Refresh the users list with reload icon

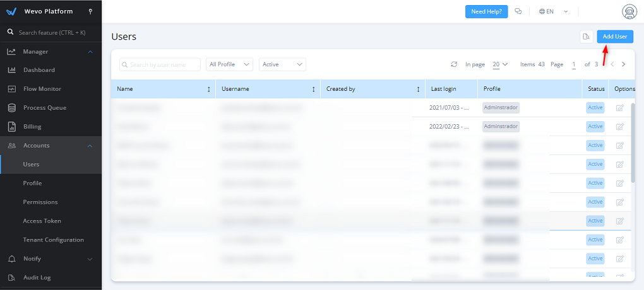pyautogui.click(x=454, y=64)
